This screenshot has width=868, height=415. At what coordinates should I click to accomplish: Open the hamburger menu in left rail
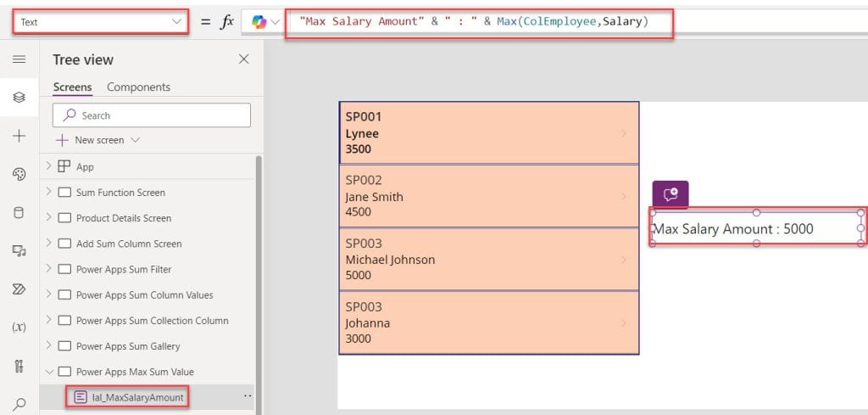coord(19,59)
